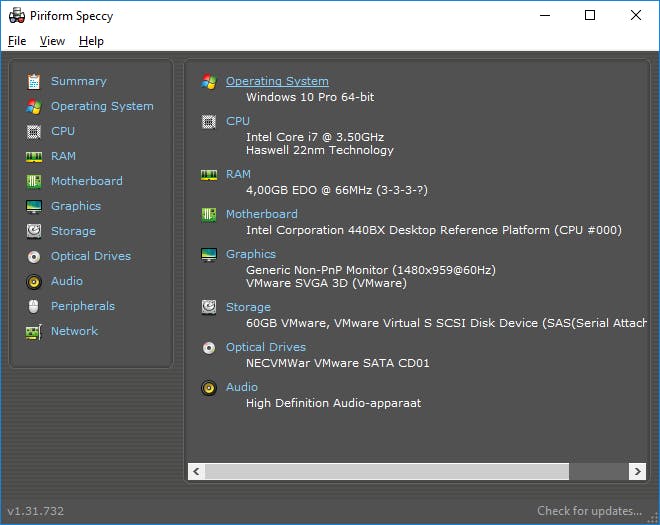This screenshot has height=525, width=660.
Task: Select the Network label in the sidebar
Action: pyautogui.click(x=74, y=331)
